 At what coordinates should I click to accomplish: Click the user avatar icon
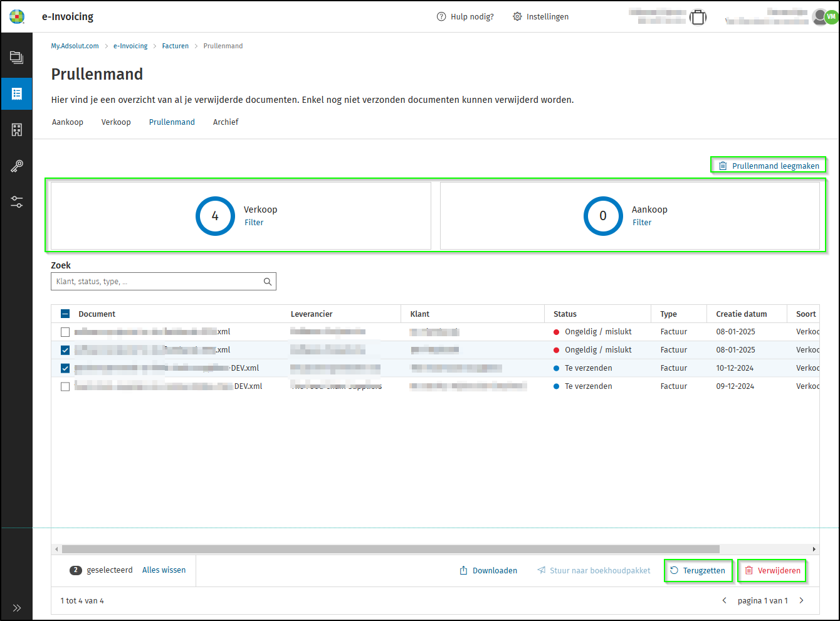(820, 17)
